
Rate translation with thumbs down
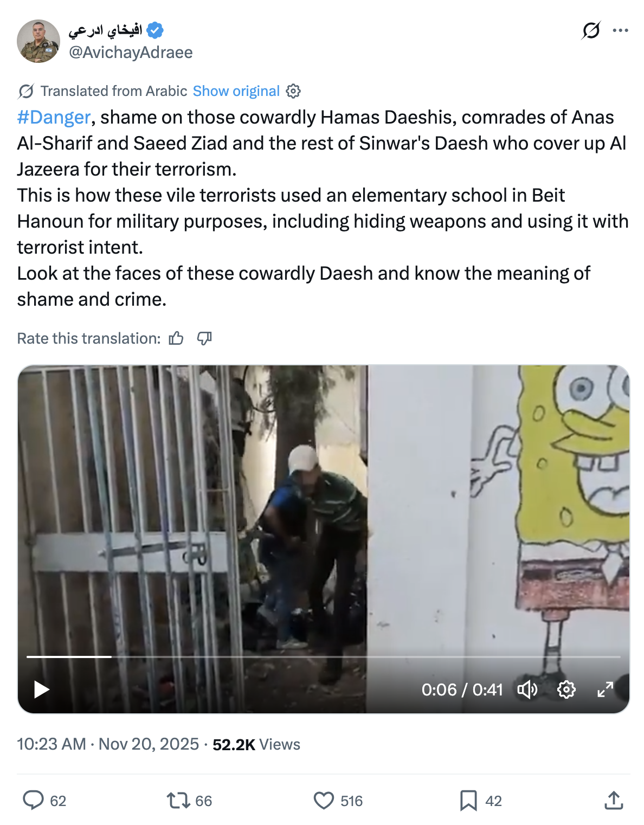coord(204,338)
